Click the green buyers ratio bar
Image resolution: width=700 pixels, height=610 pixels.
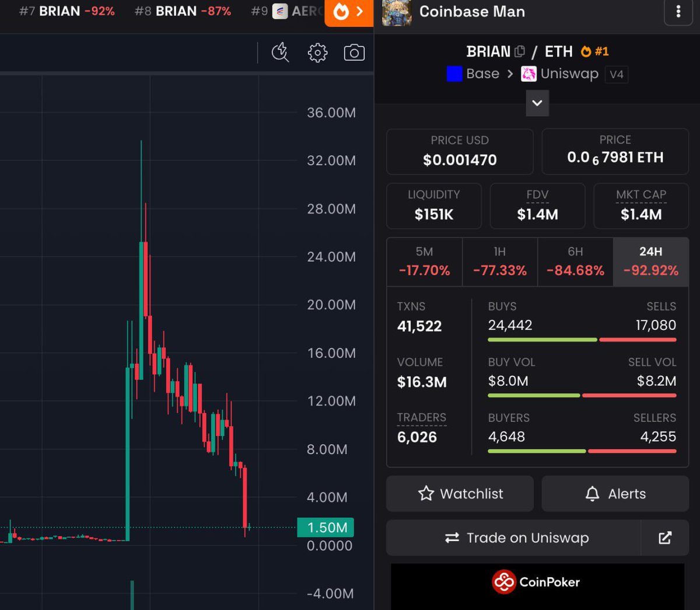(537, 451)
